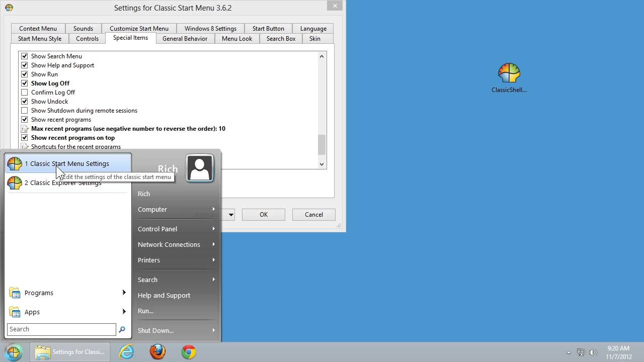Click the Settings for Classic taskbar button

click(70, 352)
